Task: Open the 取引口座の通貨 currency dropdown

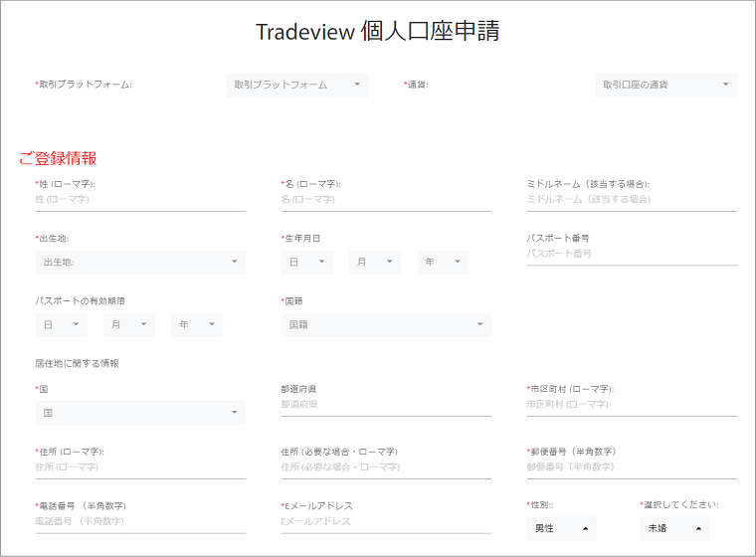Action: (x=665, y=85)
